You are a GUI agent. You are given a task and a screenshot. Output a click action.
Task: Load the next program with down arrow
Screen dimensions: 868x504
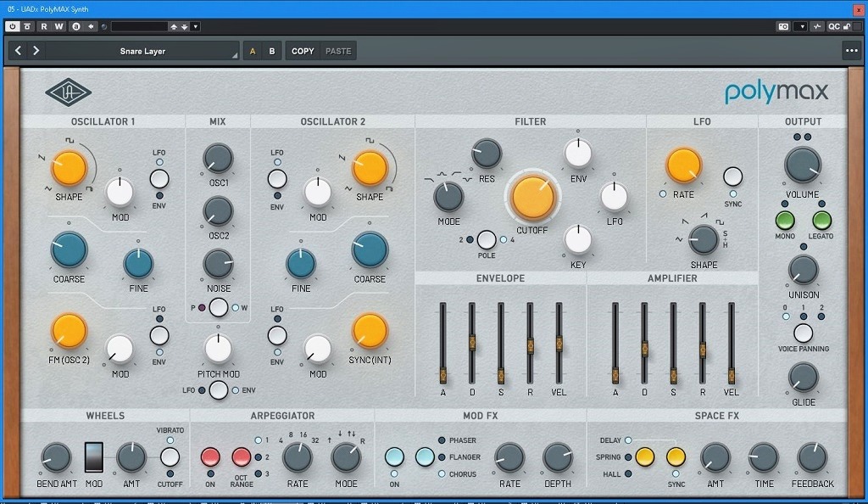point(184,26)
